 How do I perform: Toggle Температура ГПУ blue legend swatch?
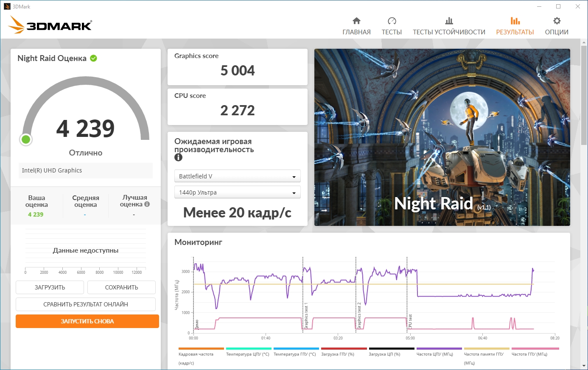tap(296, 349)
